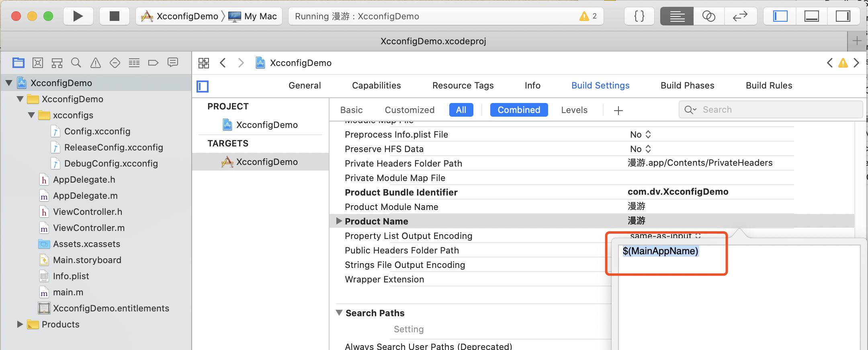868x350 pixels.
Task: Open Config.xcconfig in the navigator
Action: [x=97, y=131]
